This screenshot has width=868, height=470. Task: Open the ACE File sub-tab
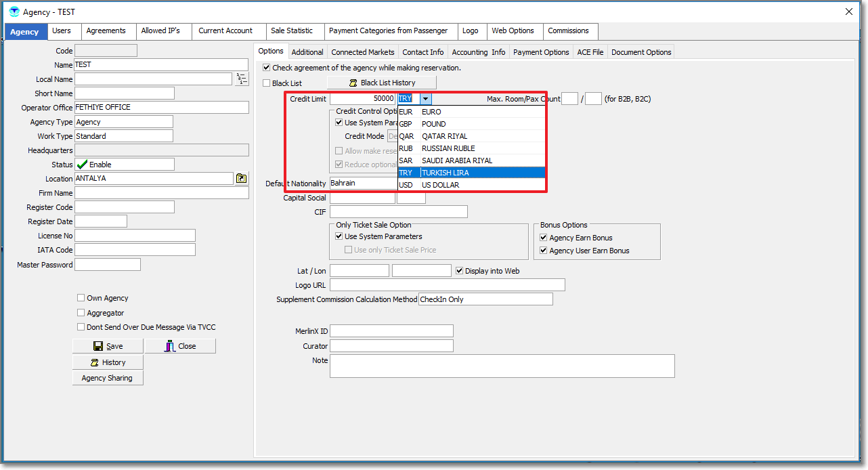point(590,52)
